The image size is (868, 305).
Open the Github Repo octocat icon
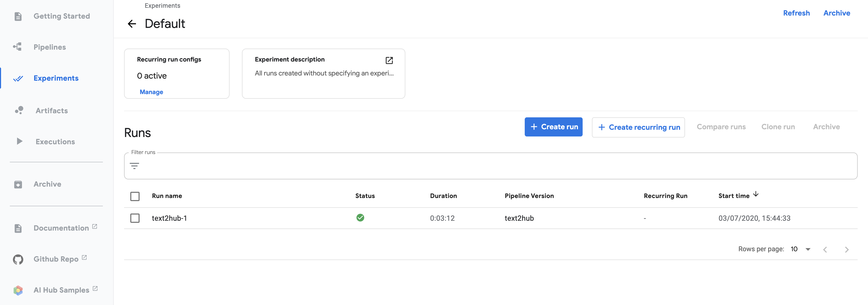(18, 259)
